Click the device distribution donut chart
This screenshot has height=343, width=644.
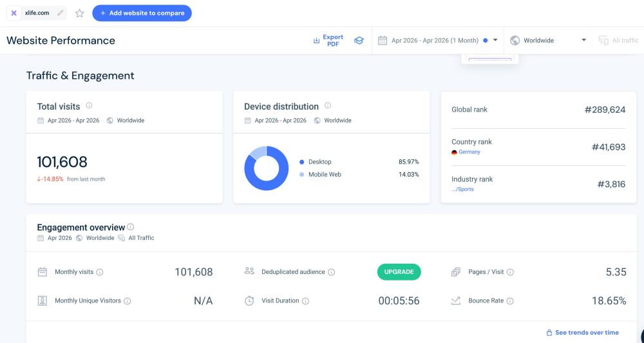(x=267, y=168)
